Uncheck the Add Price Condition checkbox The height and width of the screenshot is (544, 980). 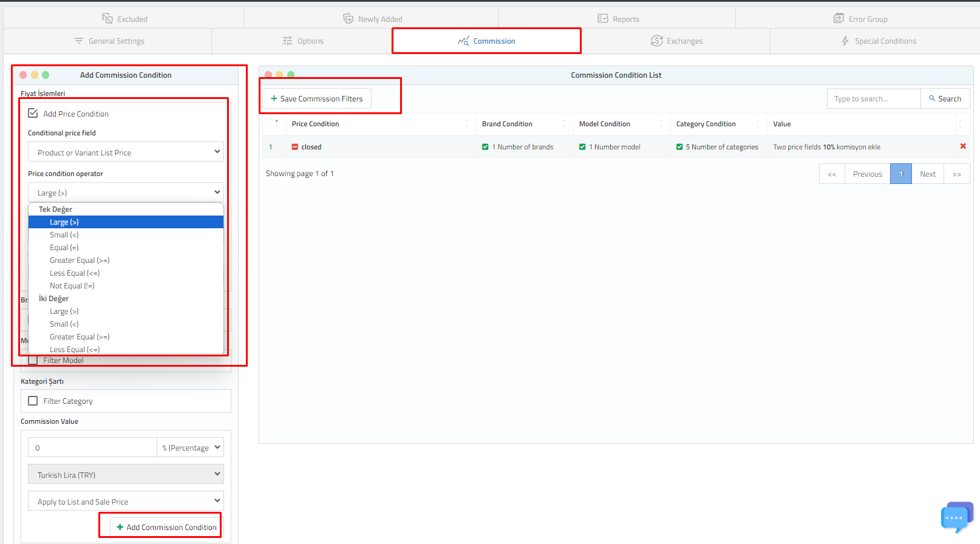click(33, 114)
